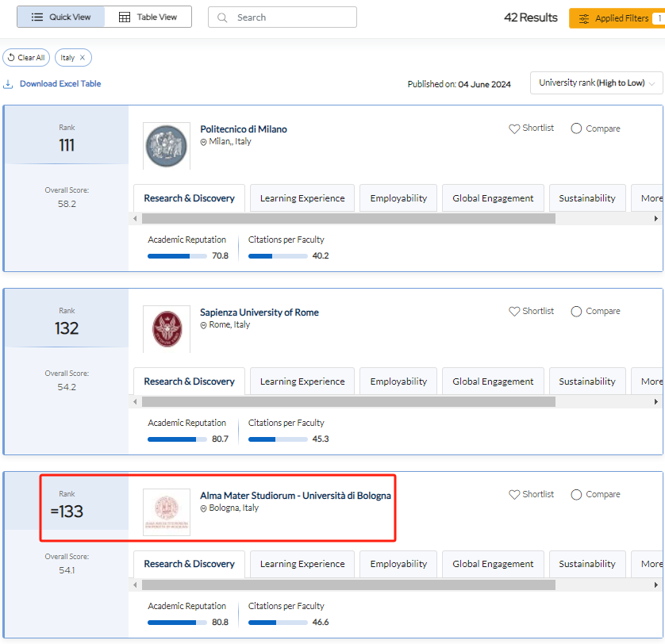Remove the Italy filter chip
665x644 pixels.
click(x=83, y=58)
